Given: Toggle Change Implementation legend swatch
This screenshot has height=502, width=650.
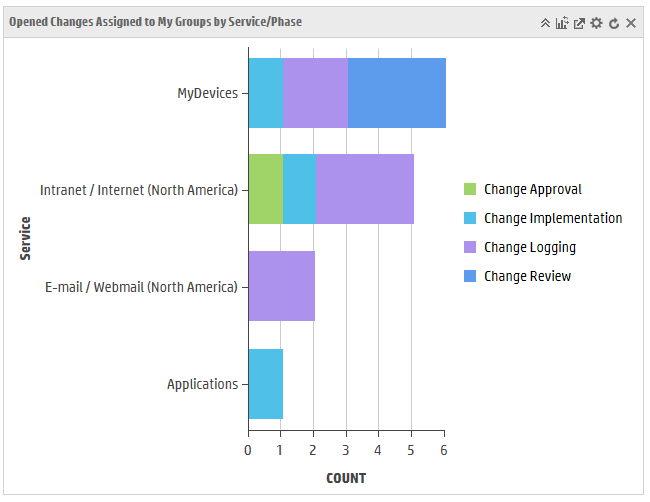Looking at the screenshot, I should coord(470,218).
